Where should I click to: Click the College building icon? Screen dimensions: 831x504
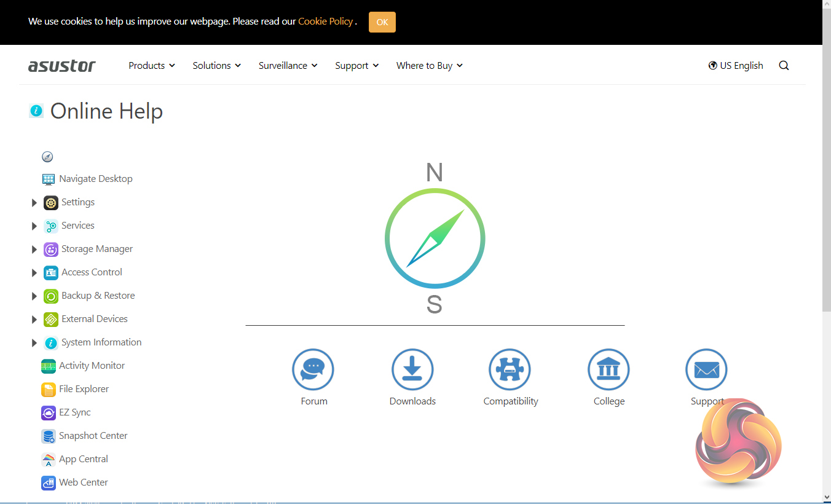click(x=608, y=370)
